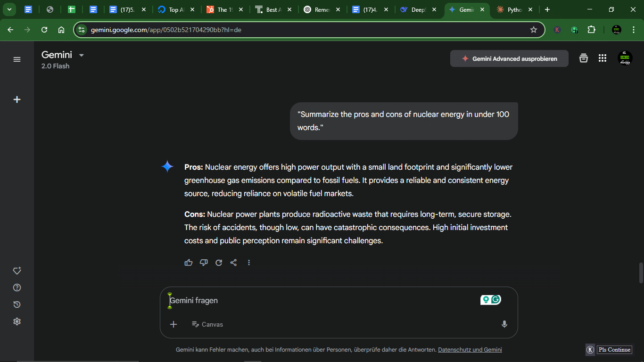The width and height of the screenshot is (644, 362).
Task: Click Gemini Advanced ausprobieren button
Action: [509, 58]
